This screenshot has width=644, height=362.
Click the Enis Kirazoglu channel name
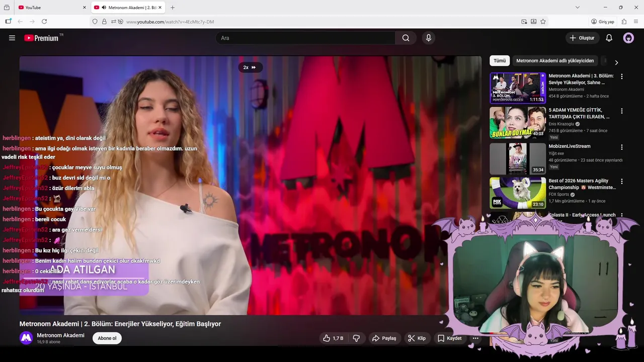(561, 124)
